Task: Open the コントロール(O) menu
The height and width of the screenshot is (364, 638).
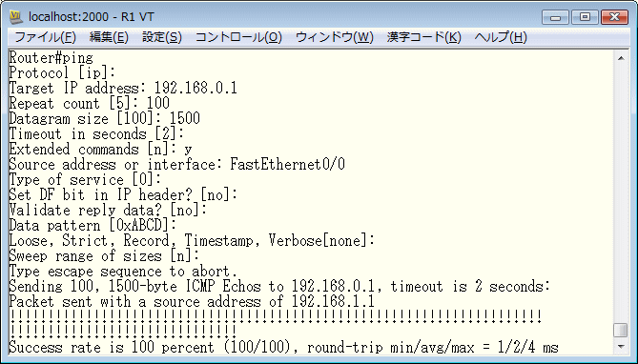Action: 238,37
